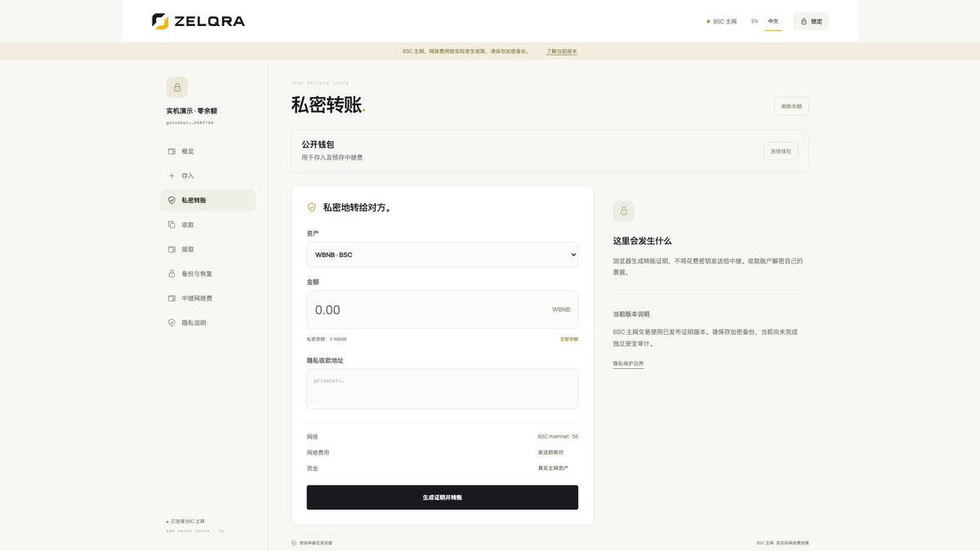Click 全部余额 link
This screenshot has width=980, height=551.
[569, 339]
